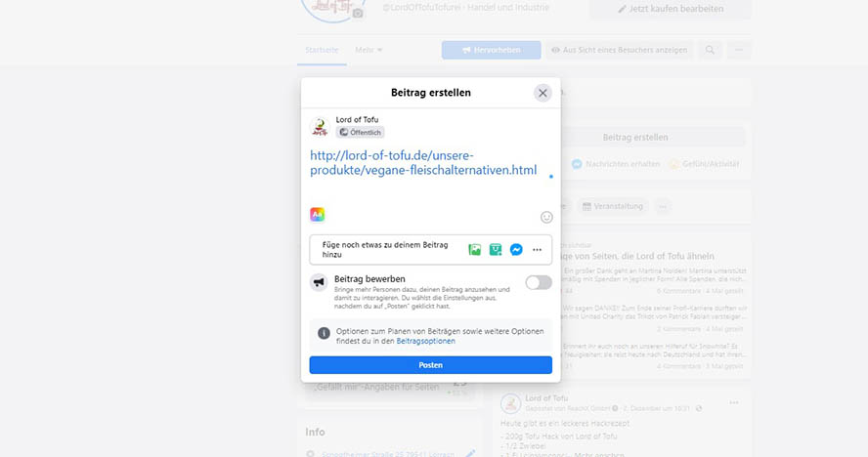This screenshot has width=868, height=457.
Task: Click the Messenger icon in post options
Action: 516,250
